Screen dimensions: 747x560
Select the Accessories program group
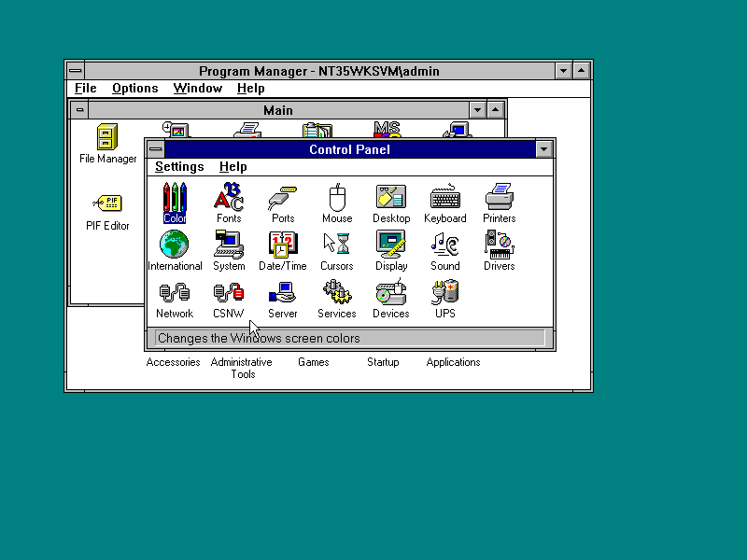(173, 362)
